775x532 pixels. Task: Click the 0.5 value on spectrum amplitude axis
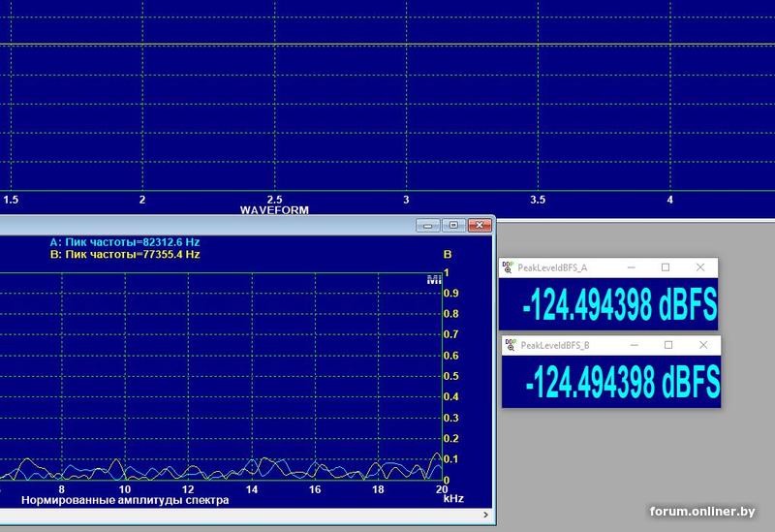[450, 376]
